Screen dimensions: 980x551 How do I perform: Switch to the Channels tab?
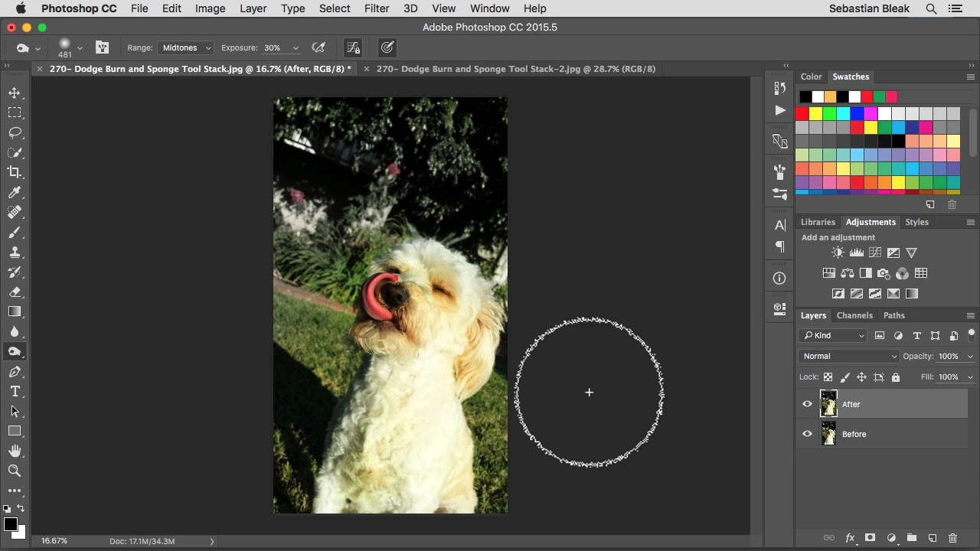click(854, 315)
